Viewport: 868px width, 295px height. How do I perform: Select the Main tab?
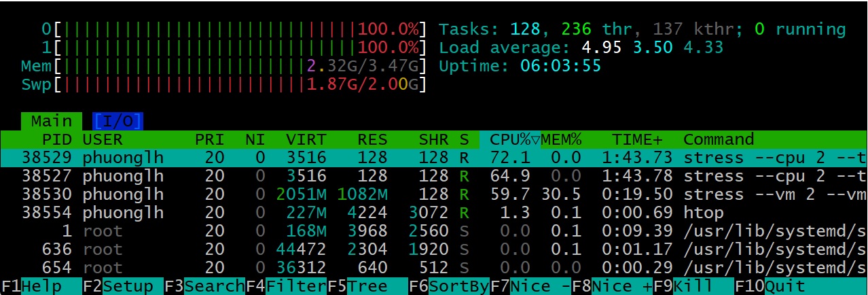pos(52,122)
